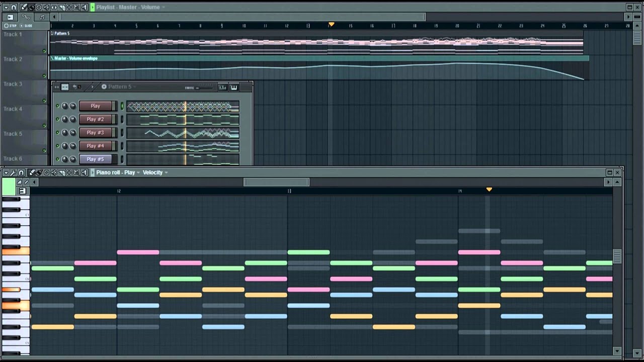The image size is (644, 362).
Task: Click the Piano roll horizontal scrollbar thumb
Action: point(277,182)
